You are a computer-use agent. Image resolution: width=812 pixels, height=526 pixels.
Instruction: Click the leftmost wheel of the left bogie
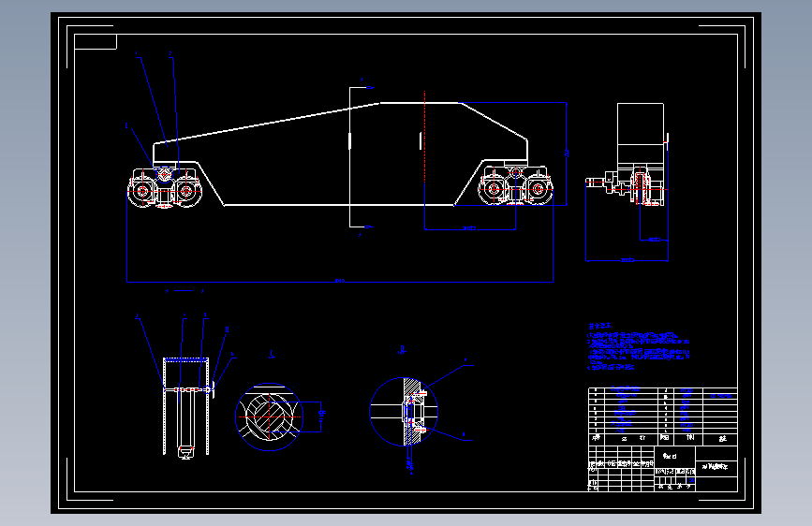(x=142, y=191)
